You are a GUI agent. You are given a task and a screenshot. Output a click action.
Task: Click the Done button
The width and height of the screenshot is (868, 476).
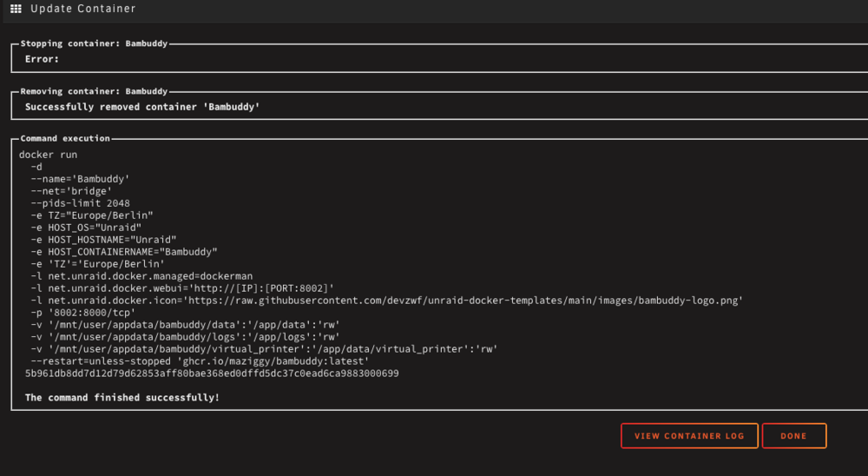click(794, 436)
